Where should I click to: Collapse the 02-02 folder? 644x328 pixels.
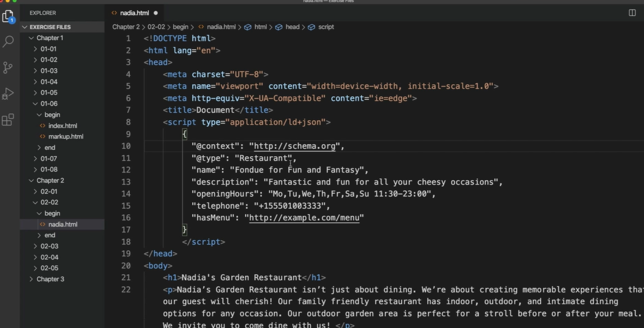(62, 202)
